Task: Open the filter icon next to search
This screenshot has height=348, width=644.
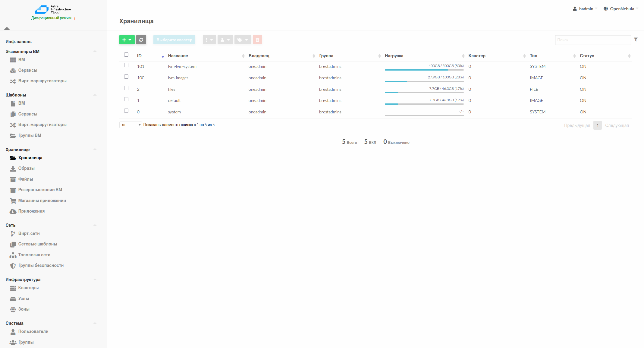Action: [636, 40]
